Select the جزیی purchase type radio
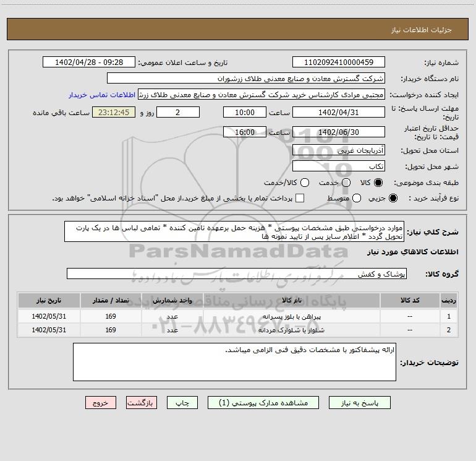This screenshot has height=461, width=476. click(x=393, y=198)
